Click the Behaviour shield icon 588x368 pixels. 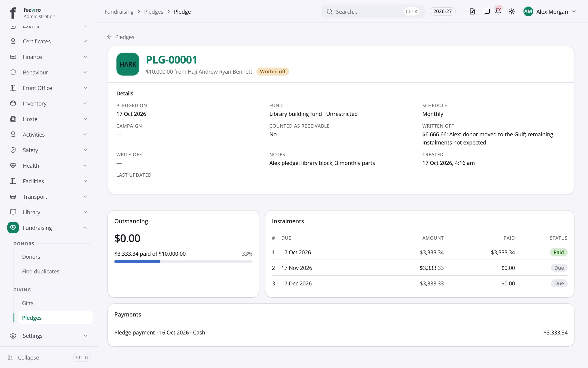tap(13, 73)
